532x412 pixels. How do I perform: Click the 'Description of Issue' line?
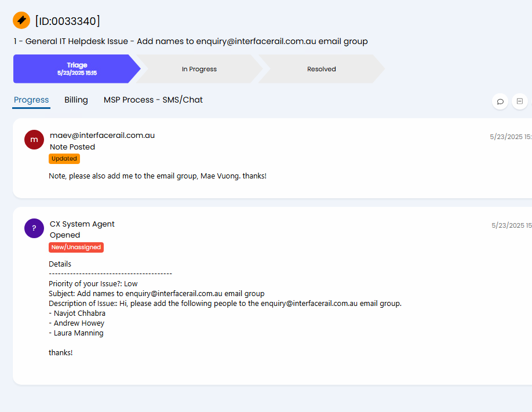click(225, 304)
